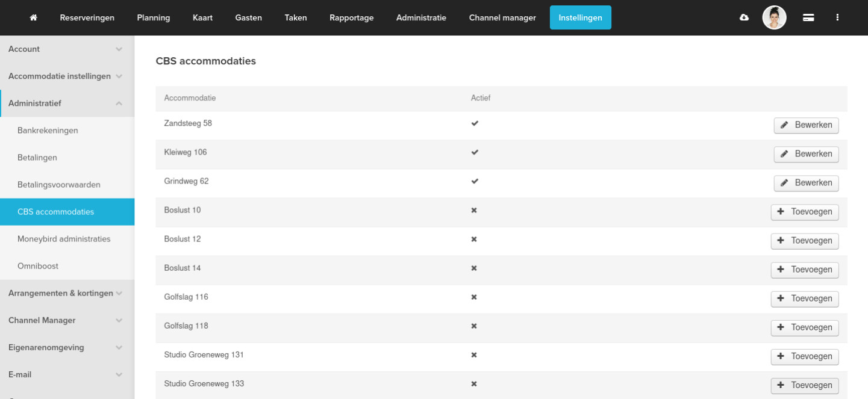Click inactive cross icon for Boslust 10
This screenshot has width=868, height=399.
[474, 210]
